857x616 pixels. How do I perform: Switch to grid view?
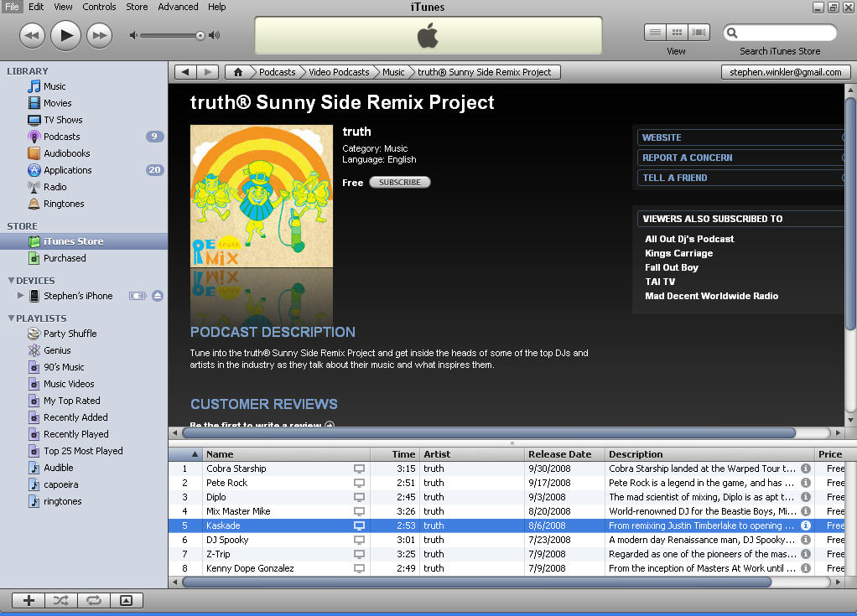point(677,32)
